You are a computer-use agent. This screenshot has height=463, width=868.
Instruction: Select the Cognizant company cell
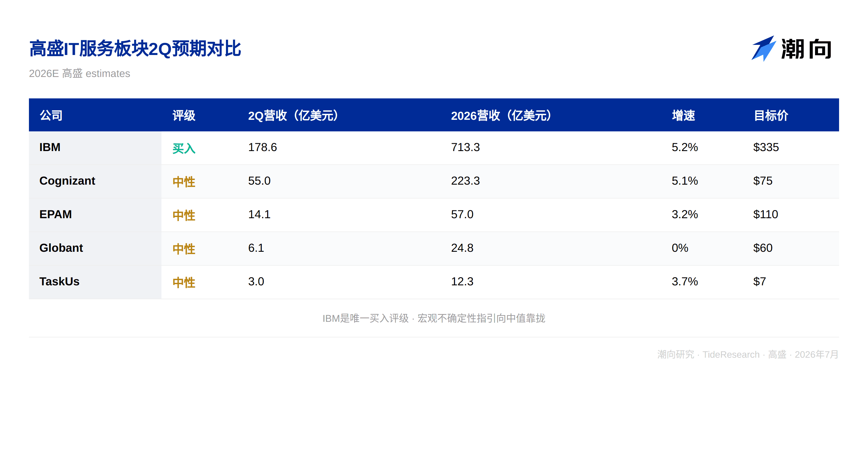pyautogui.click(x=95, y=181)
